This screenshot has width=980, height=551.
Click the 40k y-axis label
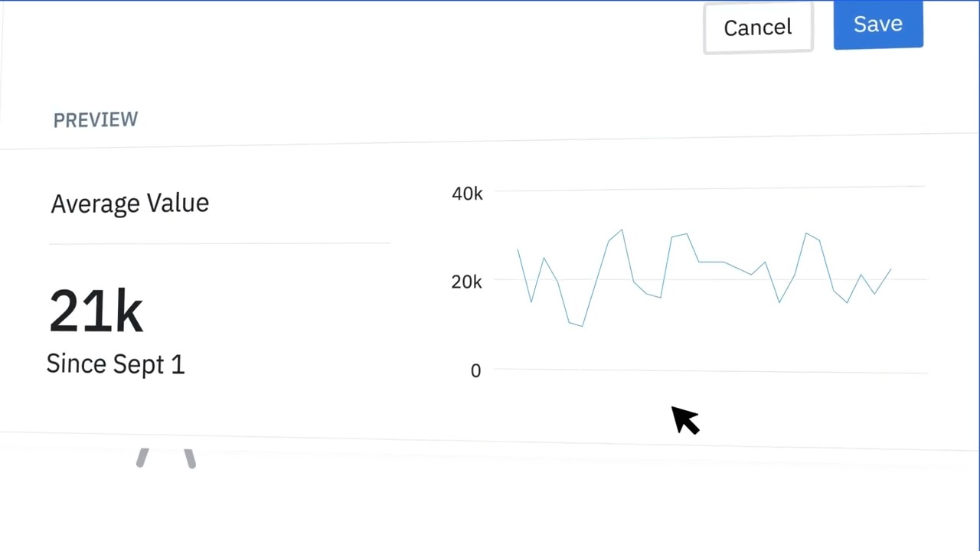point(467,194)
